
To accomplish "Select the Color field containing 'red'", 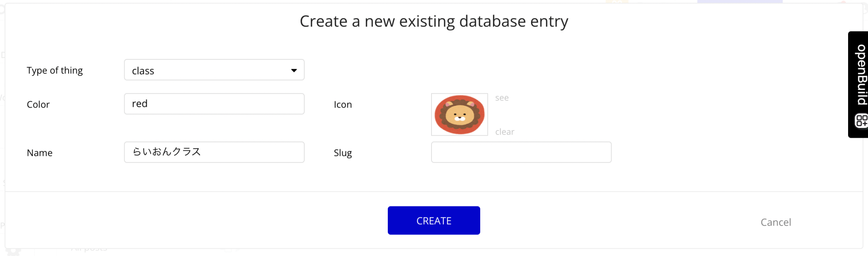I will (x=214, y=103).
